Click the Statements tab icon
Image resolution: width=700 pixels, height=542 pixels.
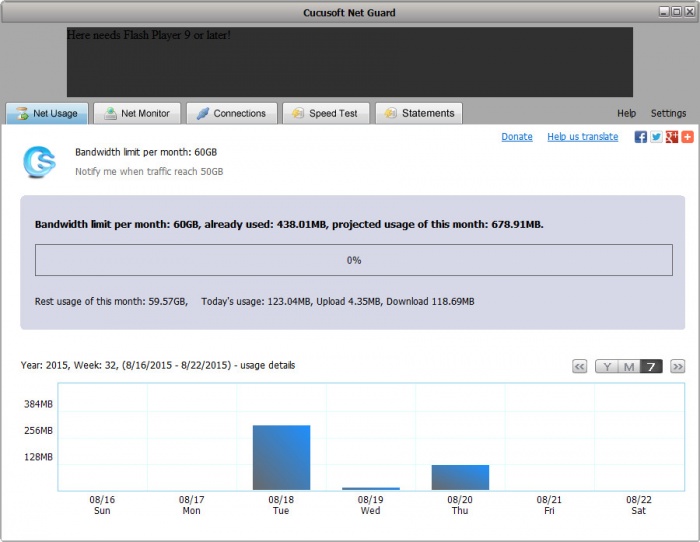pos(391,113)
